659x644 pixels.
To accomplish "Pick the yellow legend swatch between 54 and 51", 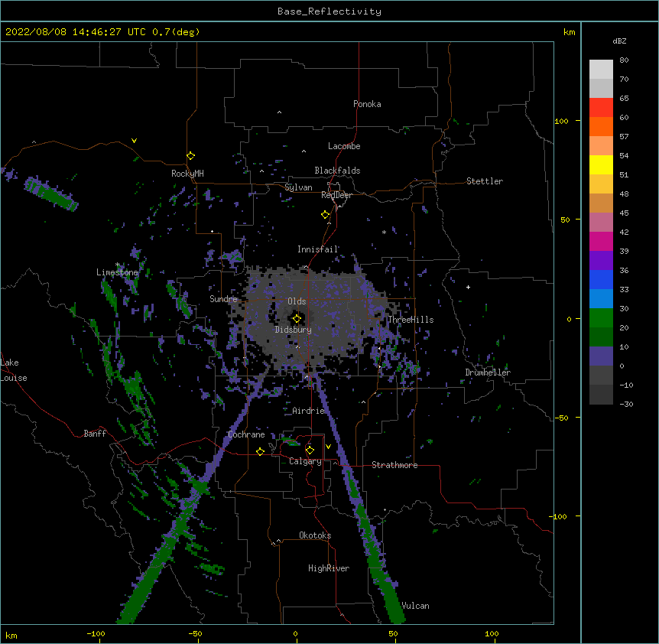I will [x=601, y=164].
